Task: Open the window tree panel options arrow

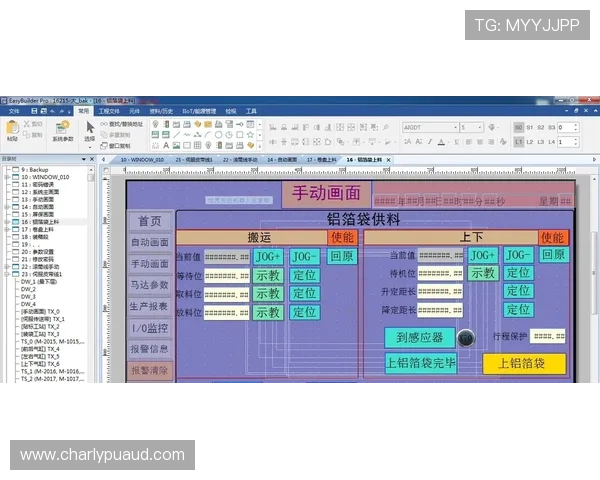Action: (83, 159)
